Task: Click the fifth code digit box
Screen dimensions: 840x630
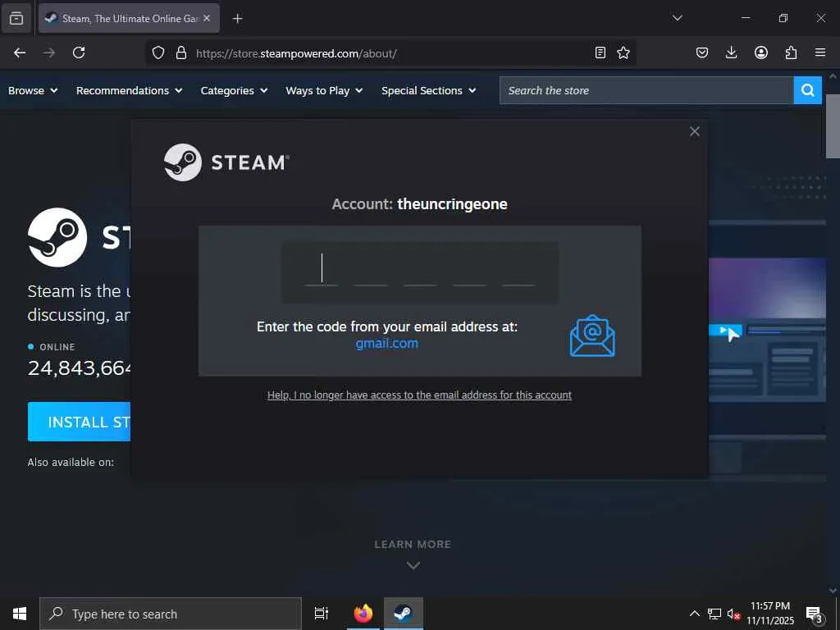Action: 518,271
